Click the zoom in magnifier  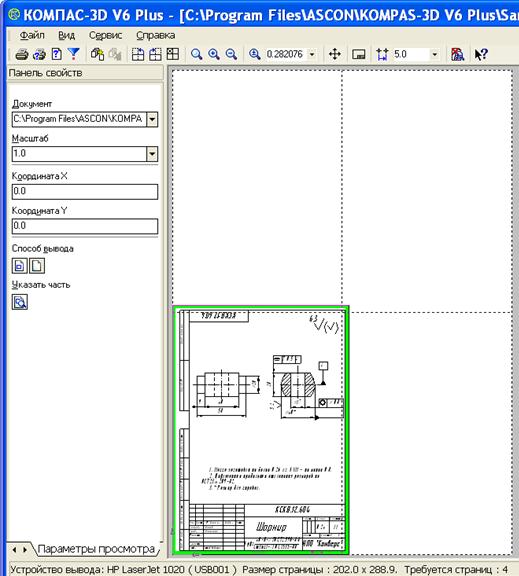pyautogui.click(x=214, y=54)
